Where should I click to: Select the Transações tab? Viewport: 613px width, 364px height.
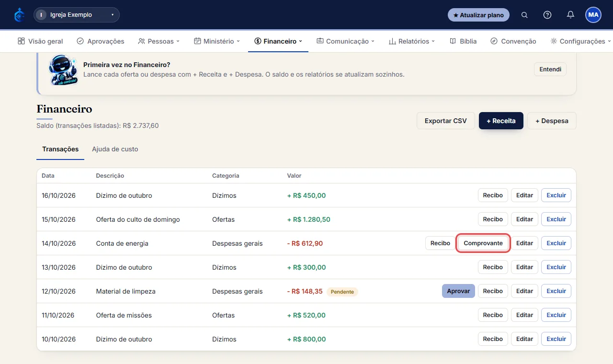[60, 149]
